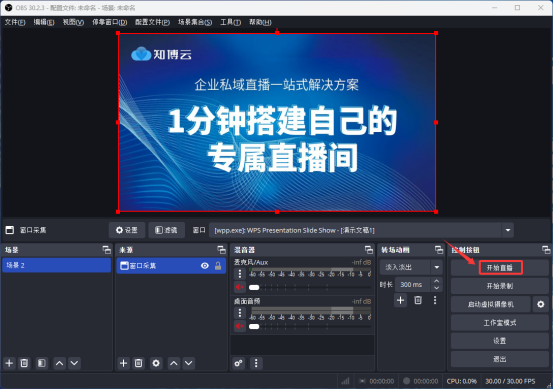Remove selected source with trash icon
The width and height of the screenshot is (553, 390).
pyautogui.click(x=139, y=363)
